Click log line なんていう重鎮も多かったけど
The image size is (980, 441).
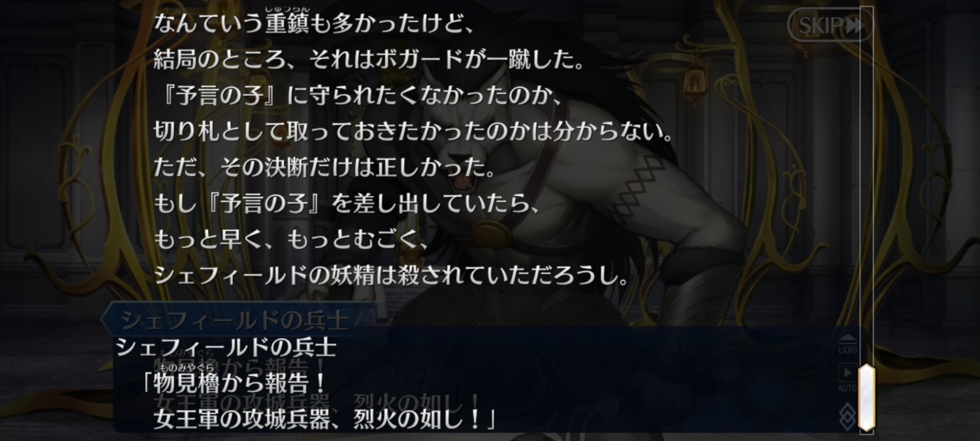pos(314,24)
